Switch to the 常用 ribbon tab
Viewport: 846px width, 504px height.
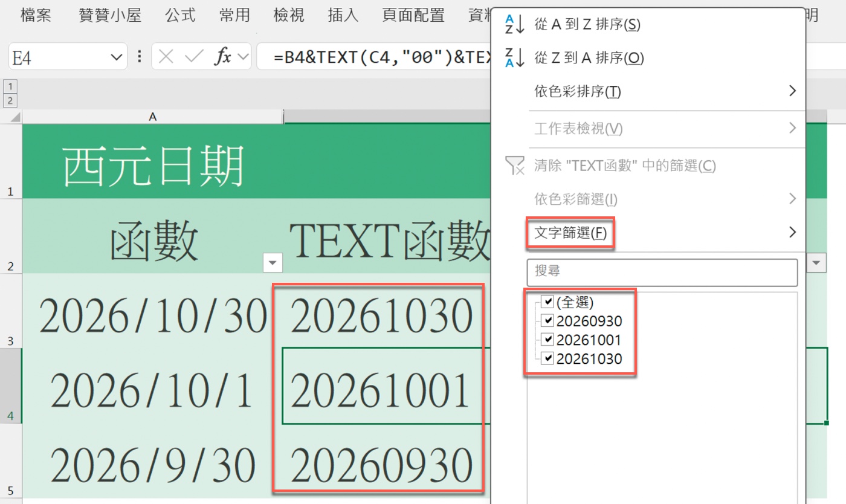[234, 15]
